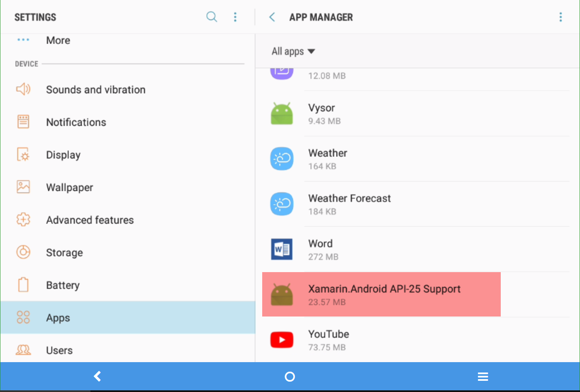Click the Notifications icon
The width and height of the screenshot is (580, 392).
(23, 122)
